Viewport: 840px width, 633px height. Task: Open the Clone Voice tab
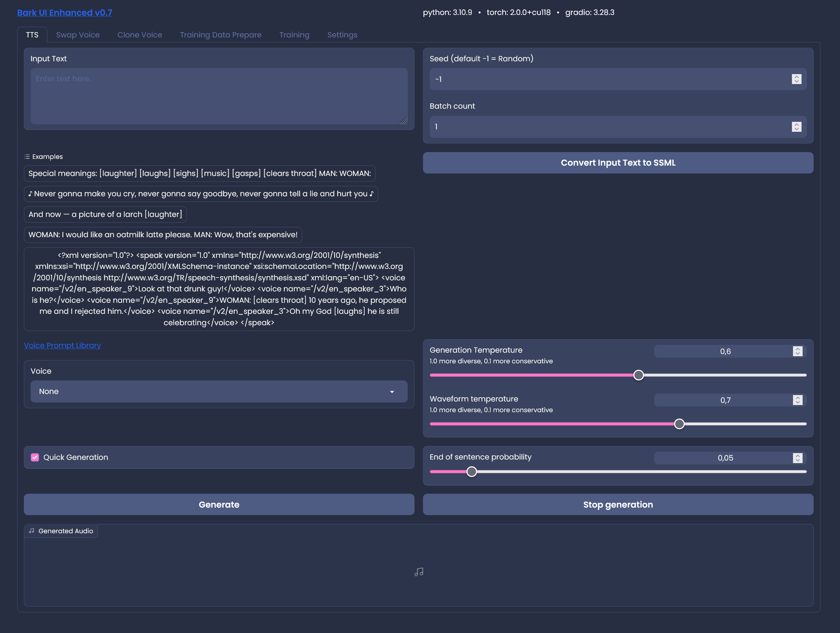click(140, 35)
